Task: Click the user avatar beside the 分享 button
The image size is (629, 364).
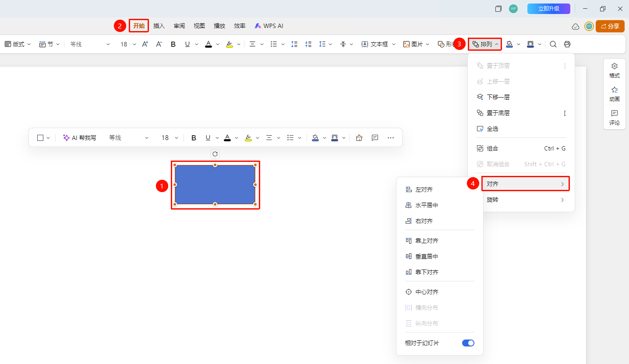Action: [589, 27]
